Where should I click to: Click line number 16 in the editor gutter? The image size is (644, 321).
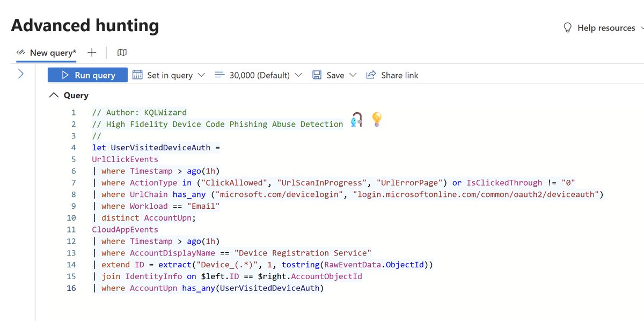(x=71, y=288)
